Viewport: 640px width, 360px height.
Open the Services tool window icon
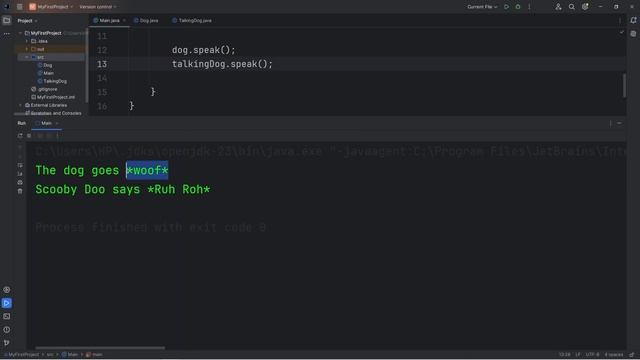pyautogui.click(x=7, y=290)
